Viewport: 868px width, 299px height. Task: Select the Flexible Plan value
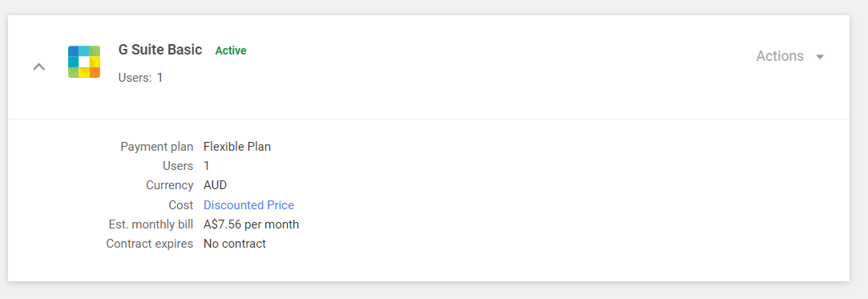(x=237, y=147)
